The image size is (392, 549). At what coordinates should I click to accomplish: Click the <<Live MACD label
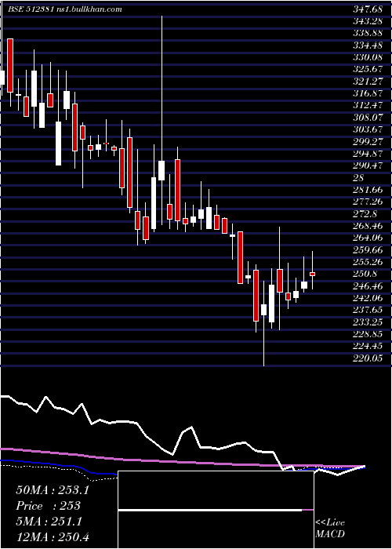(x=330, y=528)
